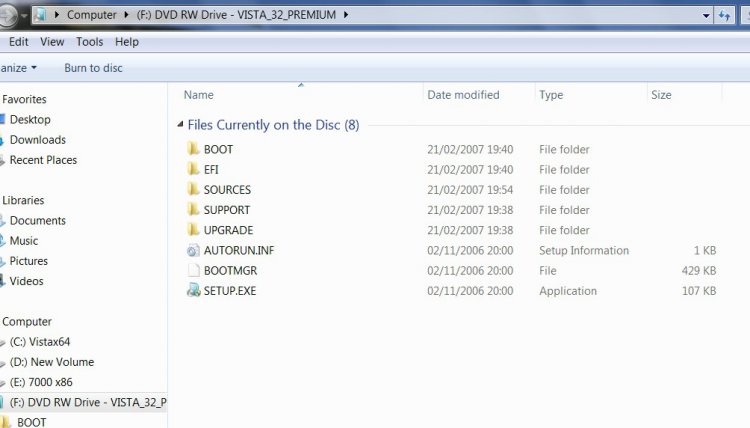Click the EFI folder icon
The width and height of the screenshot is (750, 428).
click(x=193, y=169)
